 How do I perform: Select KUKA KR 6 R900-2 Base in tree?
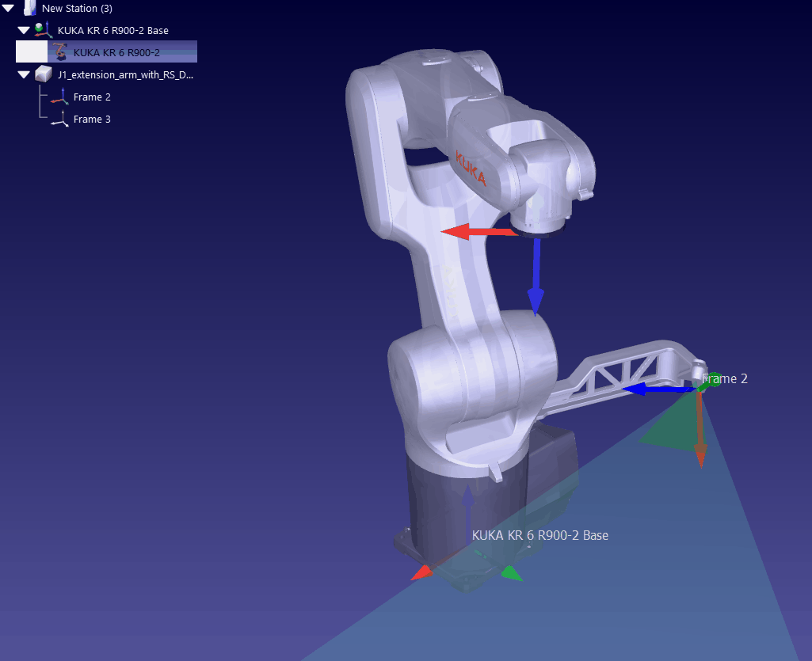point(113,31)
